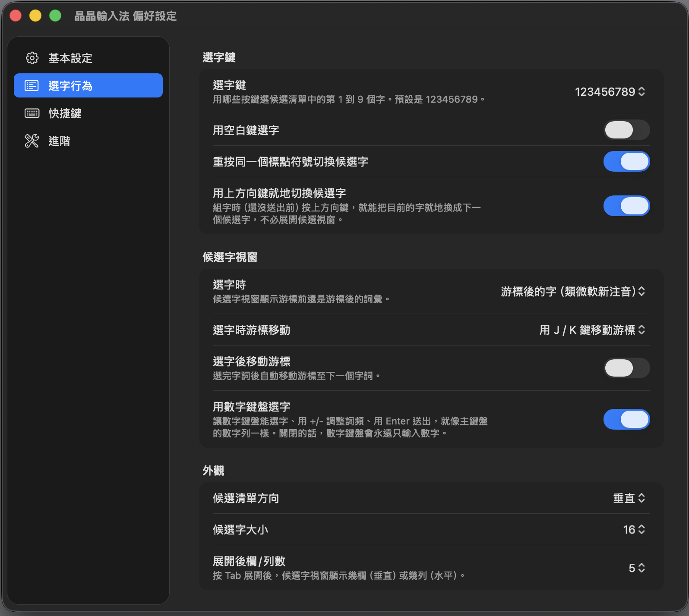Screen dimensions: 689x616
Task: Go to the 快捷鍵 section
Action: (88, 113)
